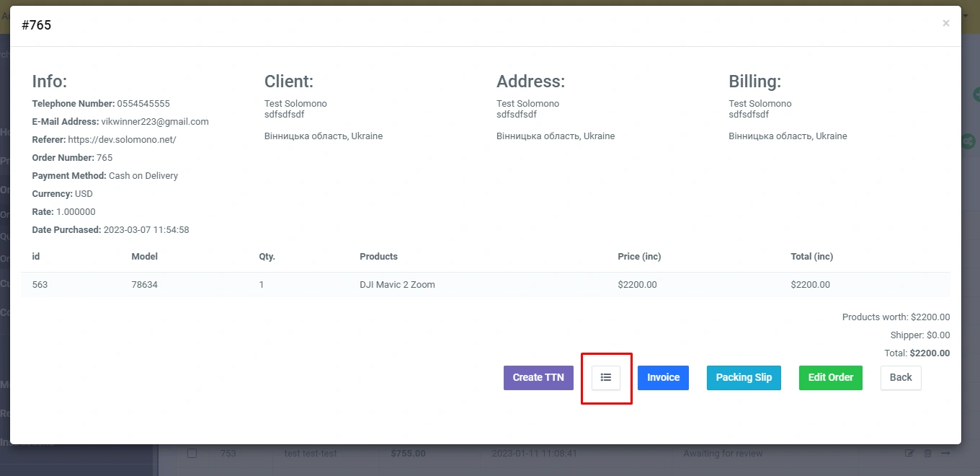Click the Awaiting for review status on row 753
The height and width of the screenshot is (476, 980).
[723, 453]
